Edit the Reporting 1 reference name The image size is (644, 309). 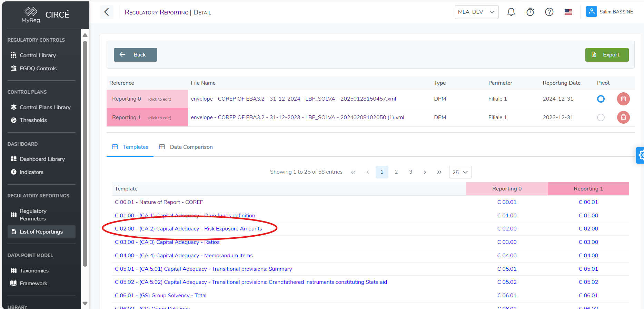tap(147, 117)
